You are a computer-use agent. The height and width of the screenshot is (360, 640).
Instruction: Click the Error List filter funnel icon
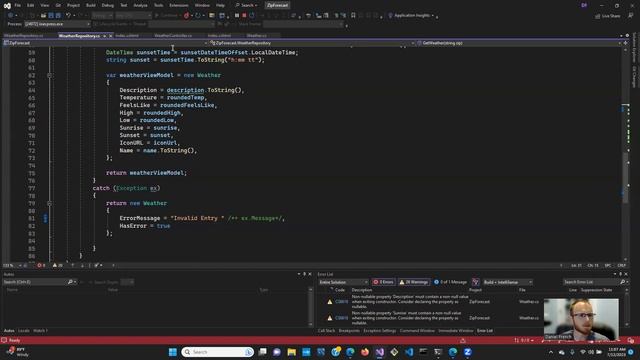click(476, 282)
